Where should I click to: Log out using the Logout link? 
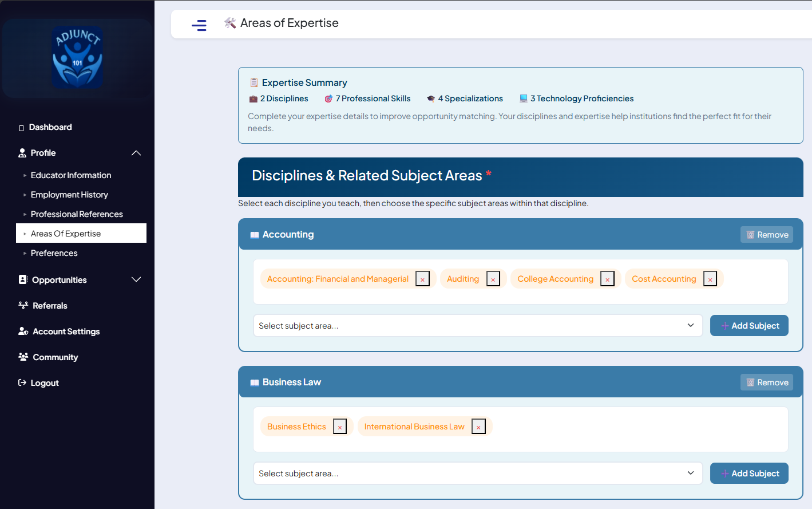(x=44, y=383)
